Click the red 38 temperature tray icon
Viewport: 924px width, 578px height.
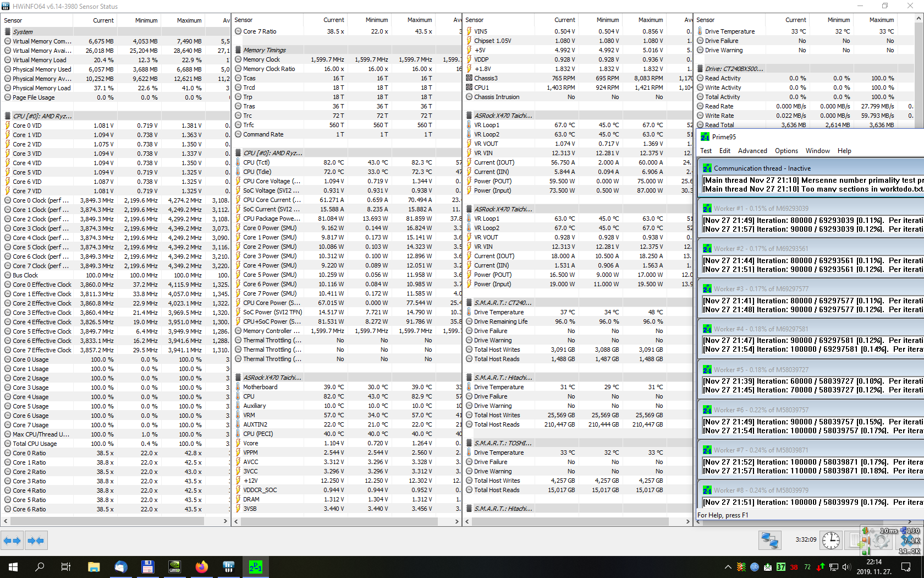794,567
